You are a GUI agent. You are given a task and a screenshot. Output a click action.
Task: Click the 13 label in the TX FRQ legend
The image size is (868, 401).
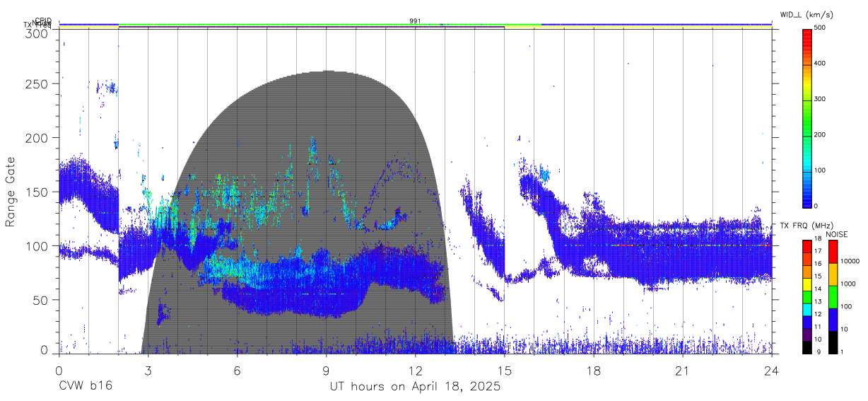point(818,302)
